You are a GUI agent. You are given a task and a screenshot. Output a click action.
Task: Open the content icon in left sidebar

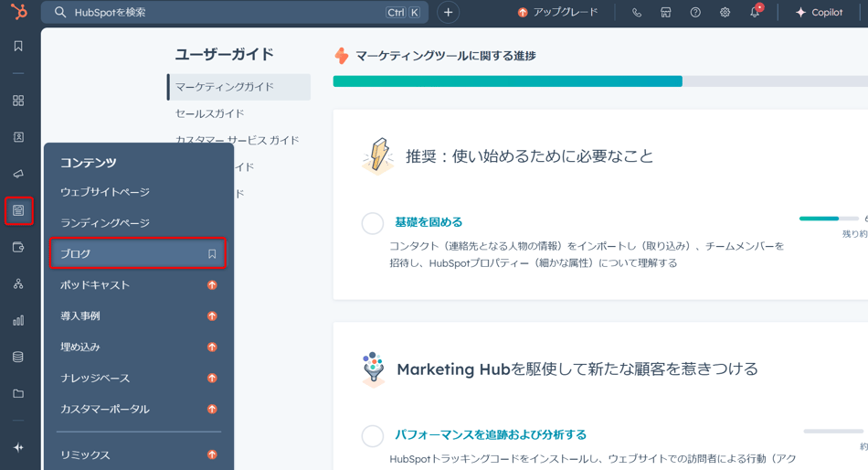pos(18,210)
